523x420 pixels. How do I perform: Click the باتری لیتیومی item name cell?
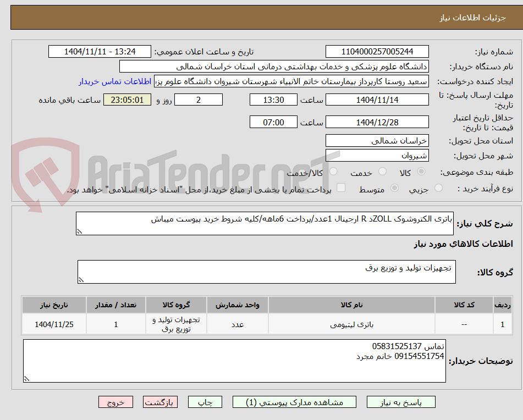(351, 324)
